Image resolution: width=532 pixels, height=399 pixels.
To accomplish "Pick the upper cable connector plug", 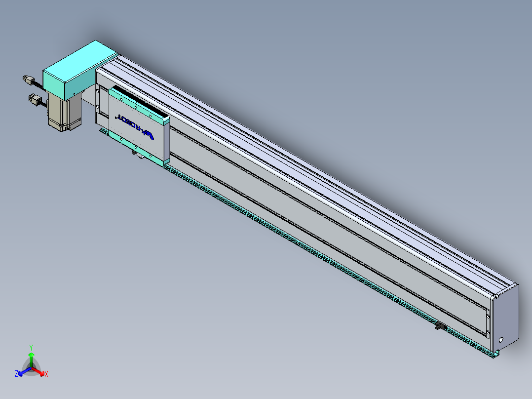I will coord(29,80).
